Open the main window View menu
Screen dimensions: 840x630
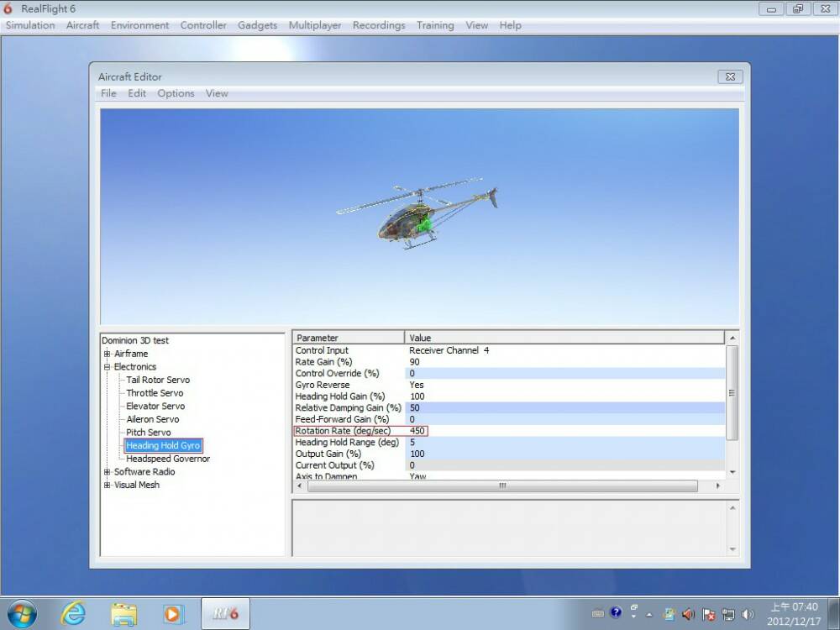tap(476, 25)
